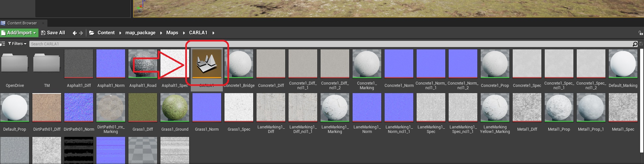Expand subfolders arrow after CARLA1
Viewport: 644px width, 164px height.
pyautogui.click(x=213, y=33)
